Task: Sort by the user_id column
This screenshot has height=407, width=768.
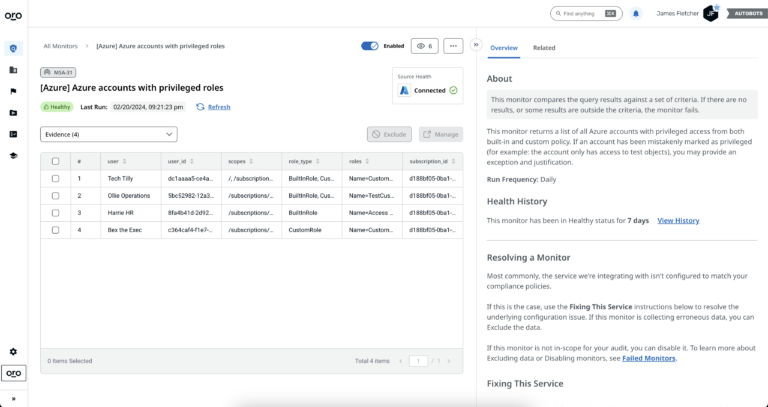Action: [x=191, y=161]
